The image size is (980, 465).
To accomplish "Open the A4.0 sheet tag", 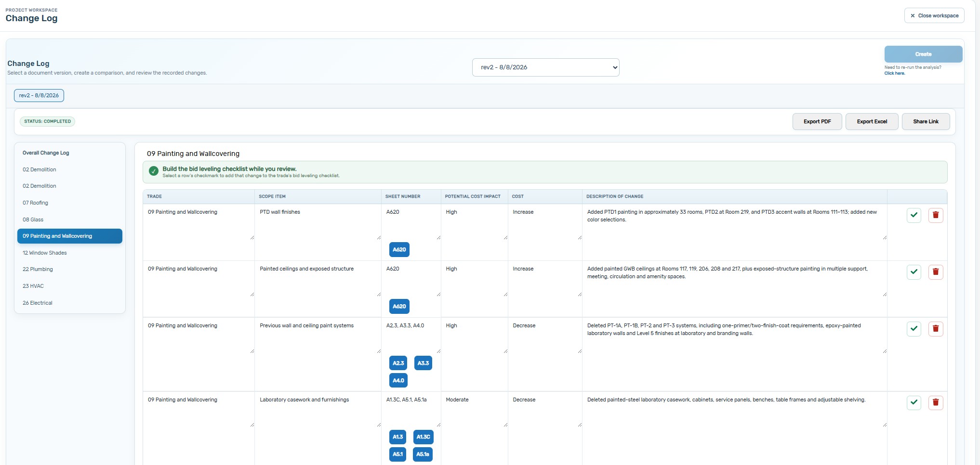I will [398, 380].
